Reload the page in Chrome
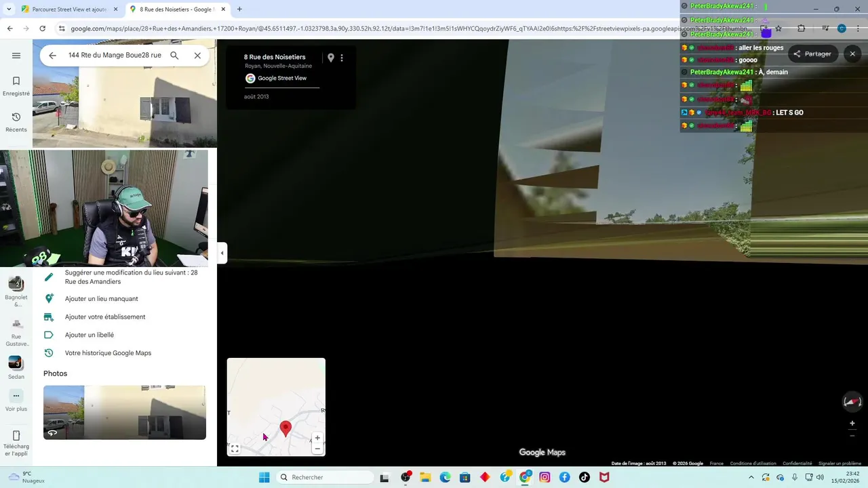The image size is (868, 488). click(x=43, y=28)
